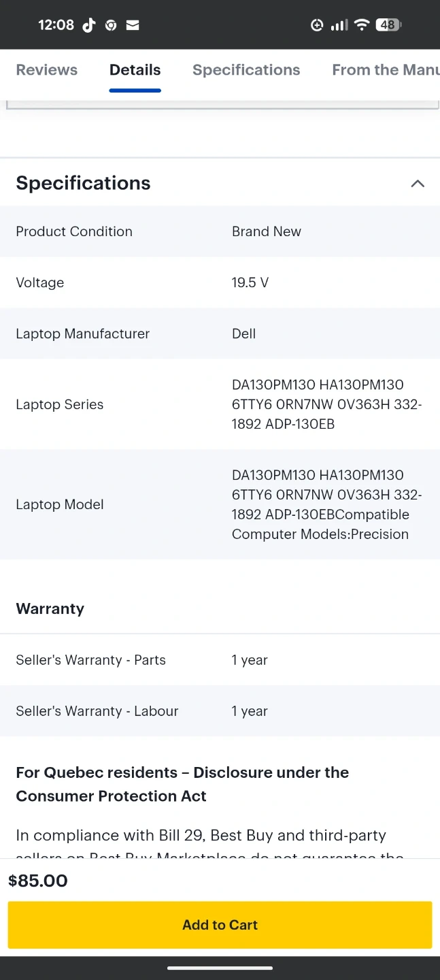This screenshot has width=440, height=980.
Task: Tap the Quebec residents disclosure heading
Action: [182, 784]
